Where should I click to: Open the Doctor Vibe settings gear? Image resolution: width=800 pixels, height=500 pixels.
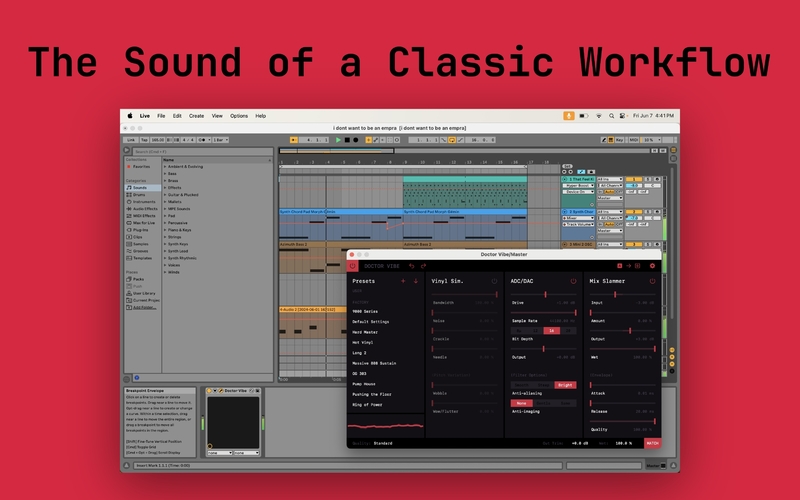click(x=652, y=266)
